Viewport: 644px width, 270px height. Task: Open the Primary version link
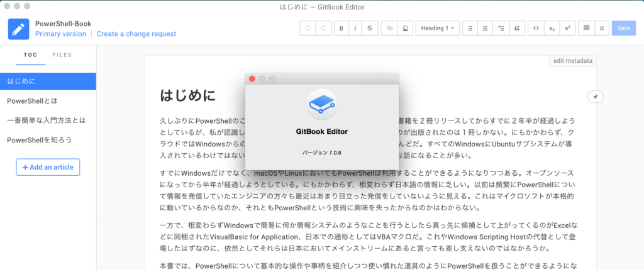coord(61,34)
